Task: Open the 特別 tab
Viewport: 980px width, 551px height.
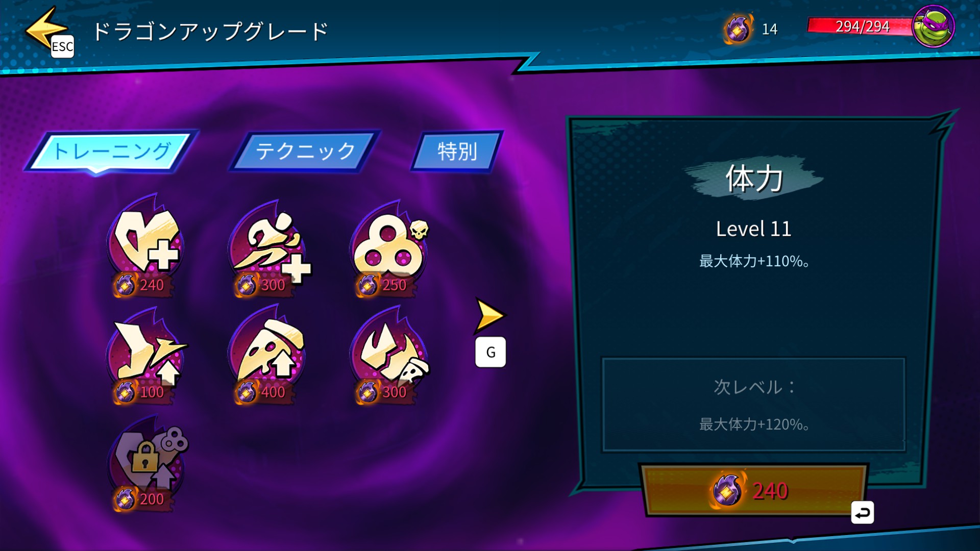Action: tap(457, 151)
